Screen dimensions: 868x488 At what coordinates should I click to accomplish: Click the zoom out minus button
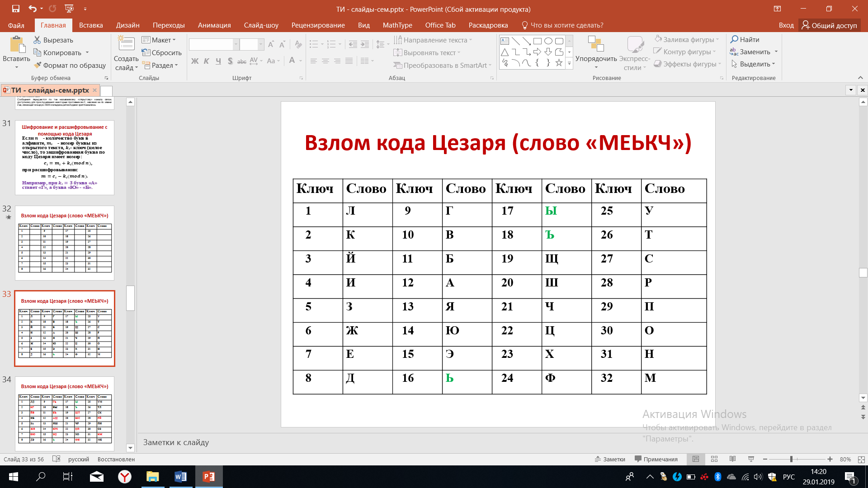pyautogui.click(x=765, y=459)
